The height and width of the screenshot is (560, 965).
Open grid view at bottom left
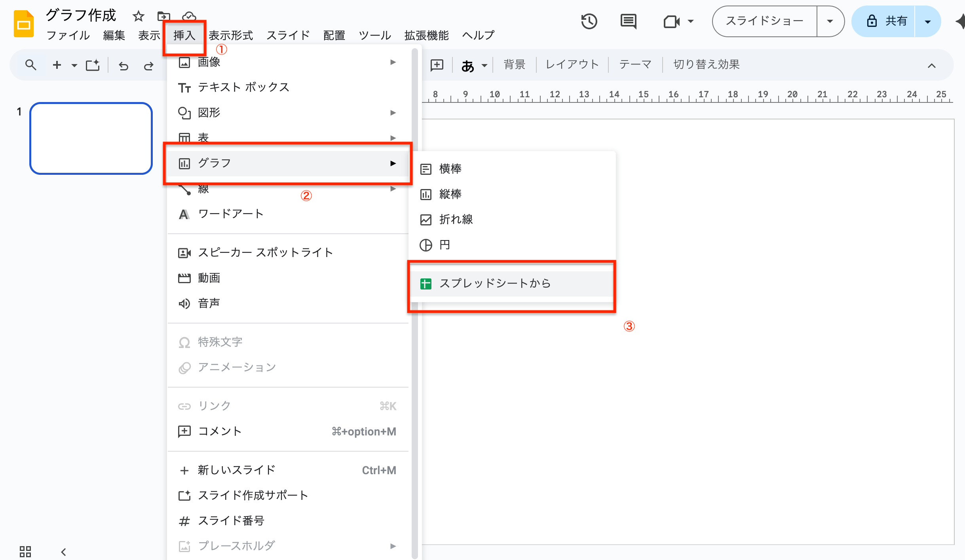[25, 551]
